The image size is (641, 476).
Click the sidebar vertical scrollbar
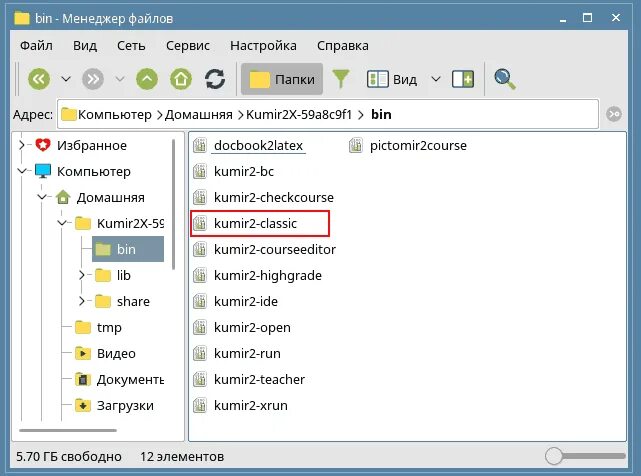pyautogui.click(x=173, y=204)
